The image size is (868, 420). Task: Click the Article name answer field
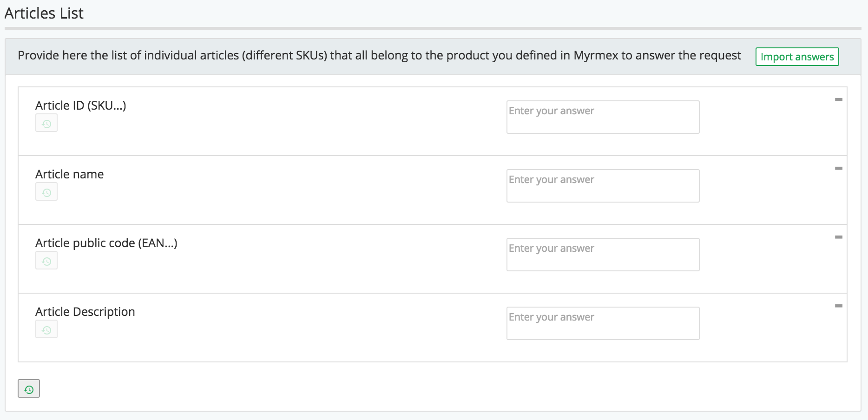click(603, 186)
